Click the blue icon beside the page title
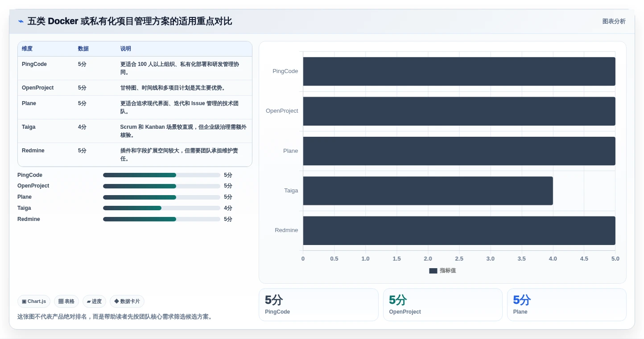Viewport: 644px width, 339px height. [21, 21]
